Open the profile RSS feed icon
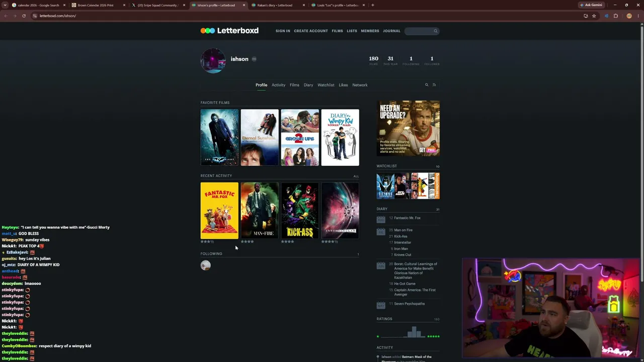Image resolution: width=644 pixels, height=362 pixels. [x=434, y=85]
